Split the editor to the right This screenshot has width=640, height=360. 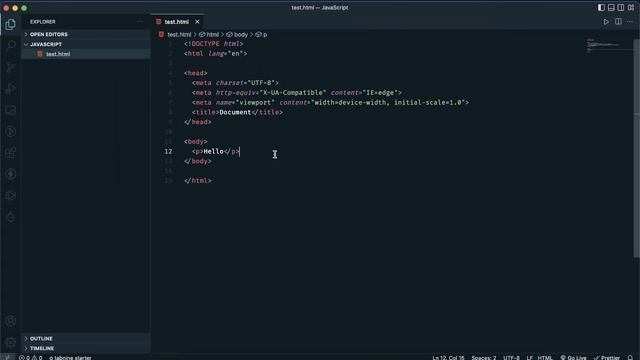[x=618, y=22]
